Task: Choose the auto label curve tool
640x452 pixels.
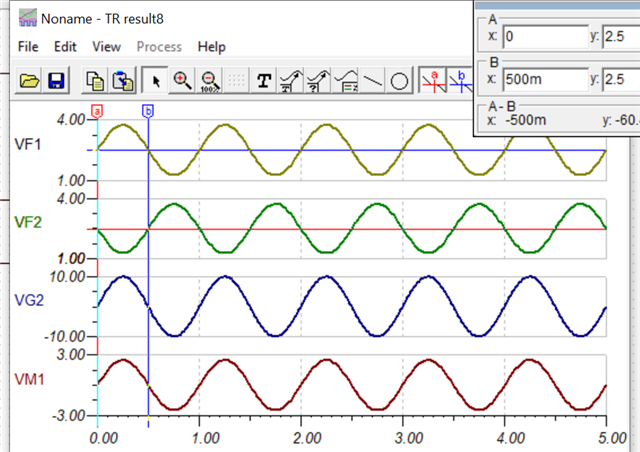Action: pyautogui.click(x=291, y=80)
